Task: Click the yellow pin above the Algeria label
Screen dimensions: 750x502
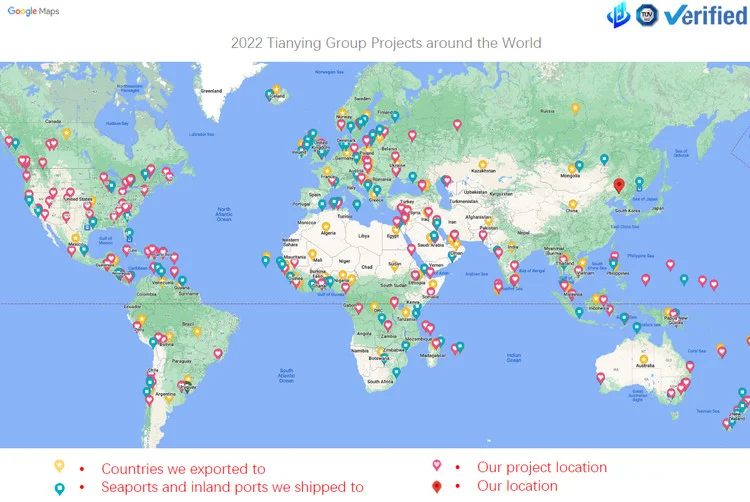Action: (326, 227)
